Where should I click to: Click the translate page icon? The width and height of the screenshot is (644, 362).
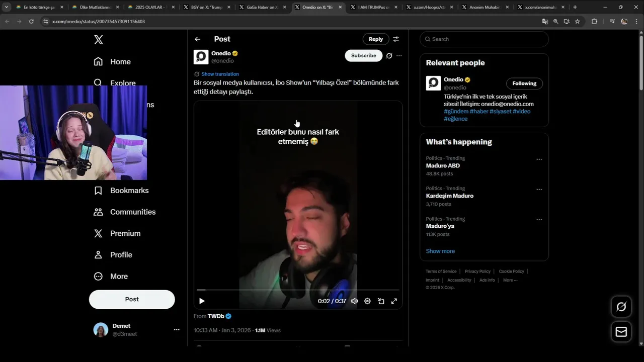545,22
